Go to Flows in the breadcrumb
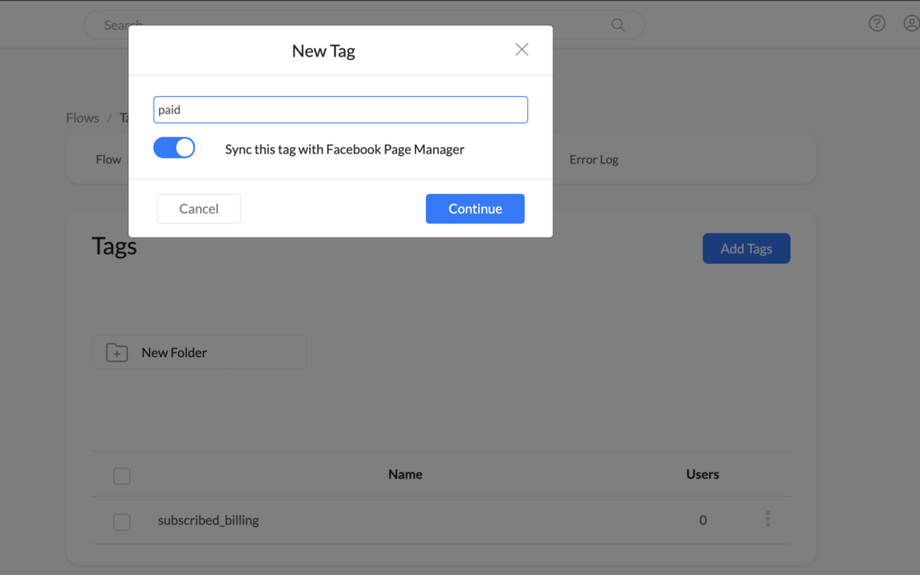The image size is (920, 575). 82,118
